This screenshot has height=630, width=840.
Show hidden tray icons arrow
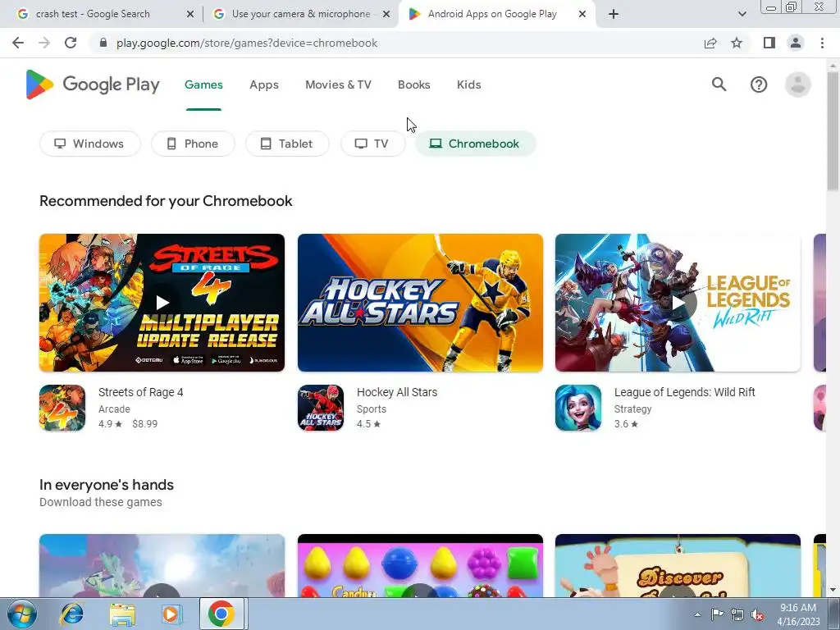coord(697,614)
